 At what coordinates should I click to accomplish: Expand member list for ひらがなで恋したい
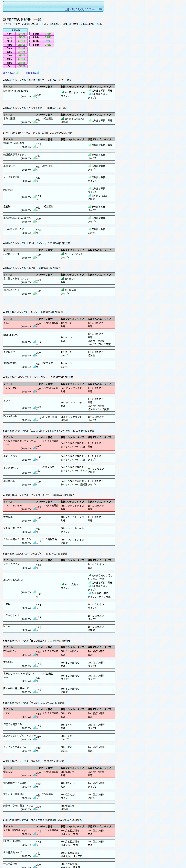tap(37, 233)
